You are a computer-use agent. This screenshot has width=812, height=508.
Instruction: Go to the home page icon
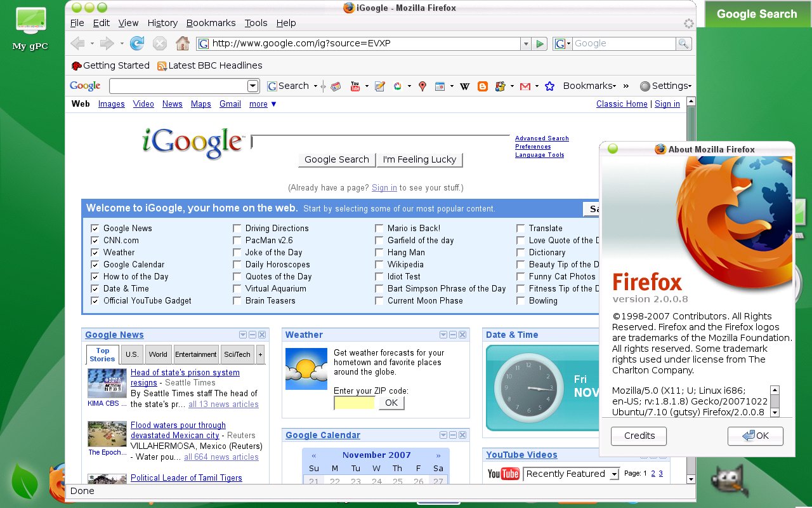pos(183,43)
